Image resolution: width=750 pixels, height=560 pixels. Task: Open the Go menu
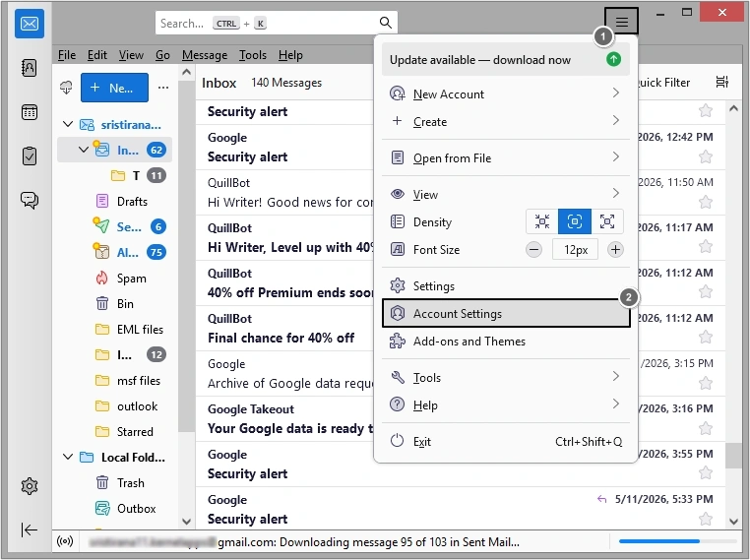point(162,55)
